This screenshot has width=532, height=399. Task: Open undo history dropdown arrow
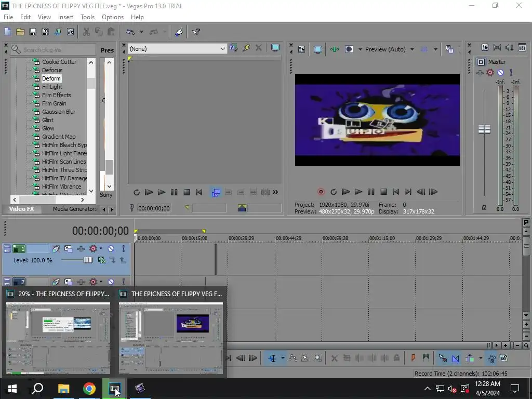pos(141,32)
